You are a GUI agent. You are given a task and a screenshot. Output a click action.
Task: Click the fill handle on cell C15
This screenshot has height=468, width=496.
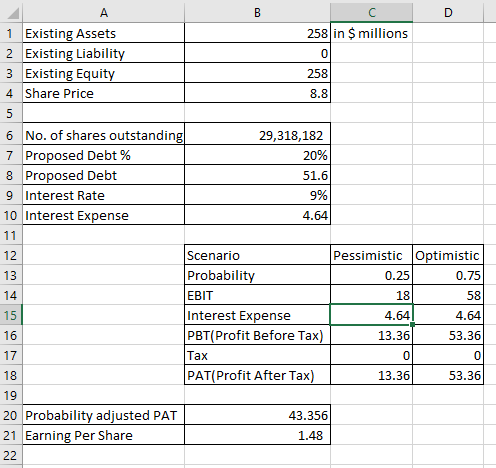point(412,324)
